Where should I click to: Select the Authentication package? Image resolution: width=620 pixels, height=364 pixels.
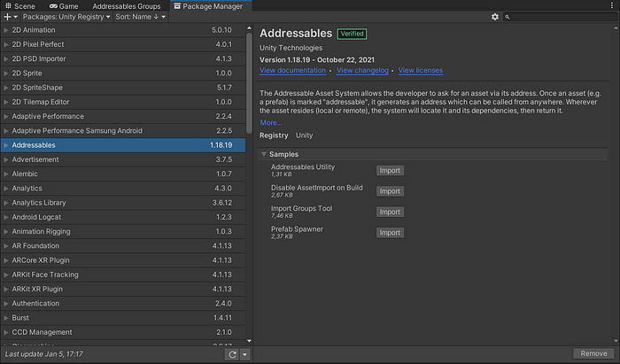click(123, 304)
